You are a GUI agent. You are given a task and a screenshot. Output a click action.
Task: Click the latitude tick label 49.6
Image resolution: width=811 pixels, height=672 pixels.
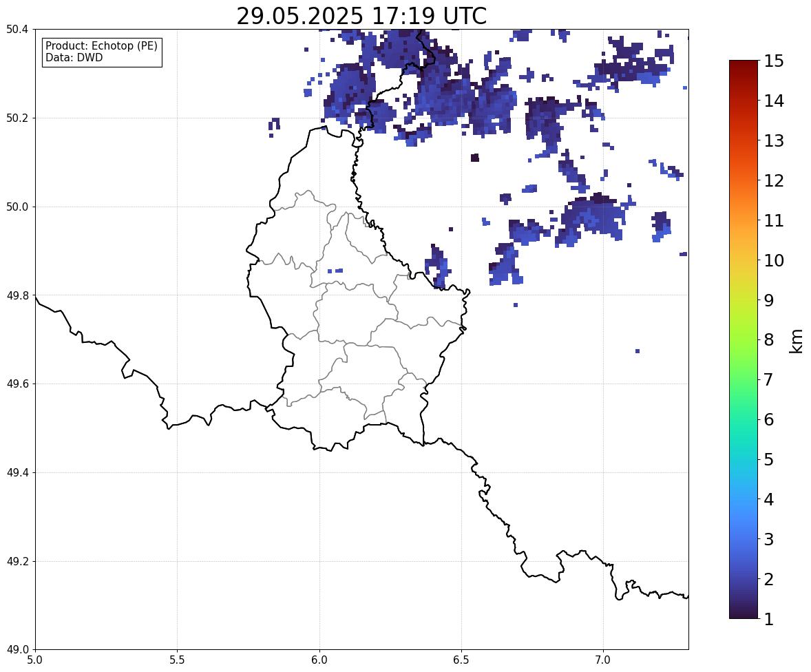click(17, 384)
